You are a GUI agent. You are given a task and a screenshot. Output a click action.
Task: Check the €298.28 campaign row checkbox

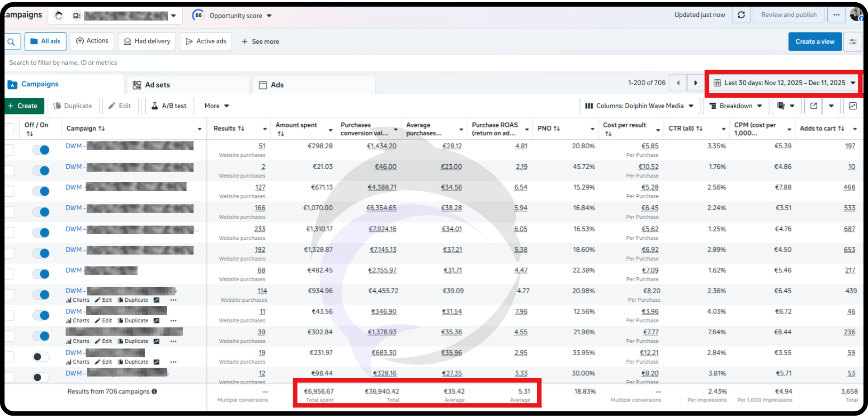pos(9,150)
